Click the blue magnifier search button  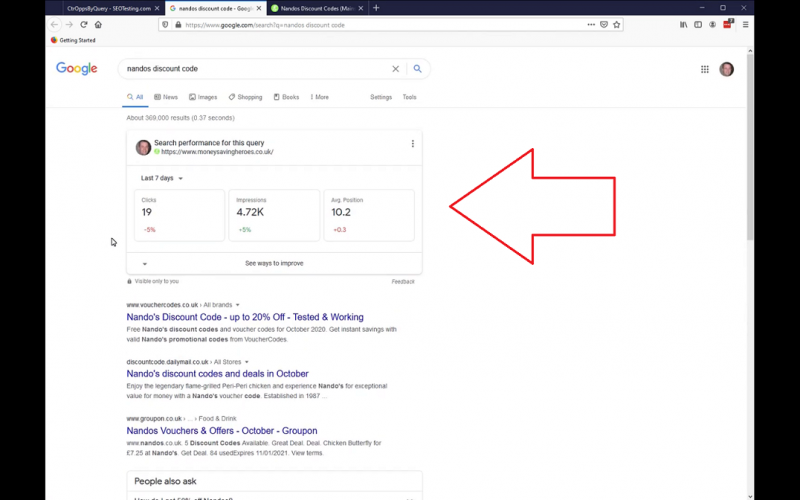417,69
